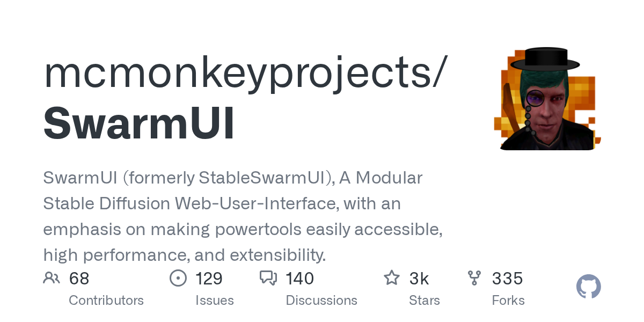644x322 pixels.
Task: Click the Contributors people icon
Action: 52,278
